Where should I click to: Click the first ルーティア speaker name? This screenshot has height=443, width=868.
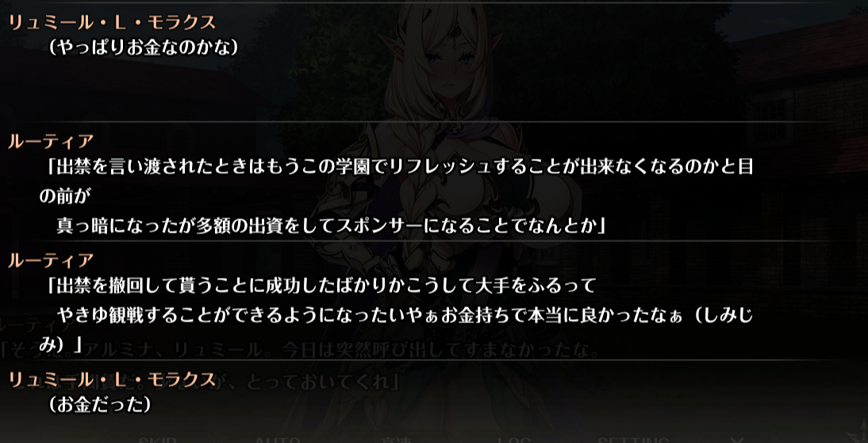[51, 142]
